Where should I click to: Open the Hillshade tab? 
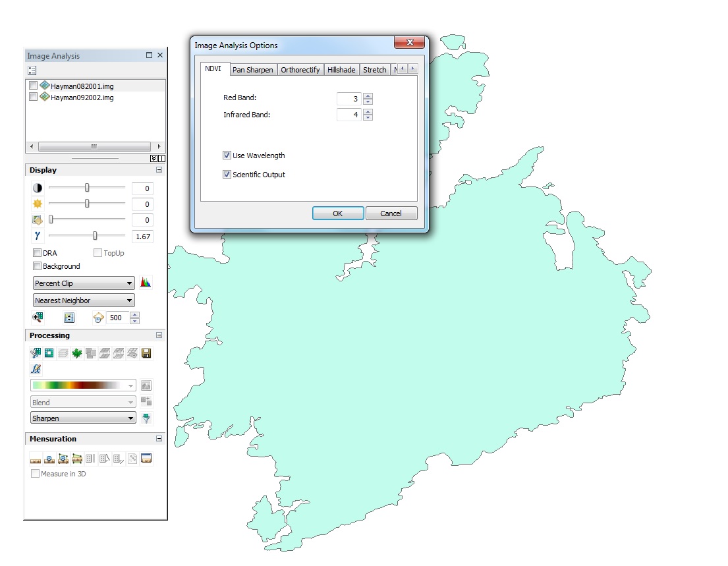[341, 70]
